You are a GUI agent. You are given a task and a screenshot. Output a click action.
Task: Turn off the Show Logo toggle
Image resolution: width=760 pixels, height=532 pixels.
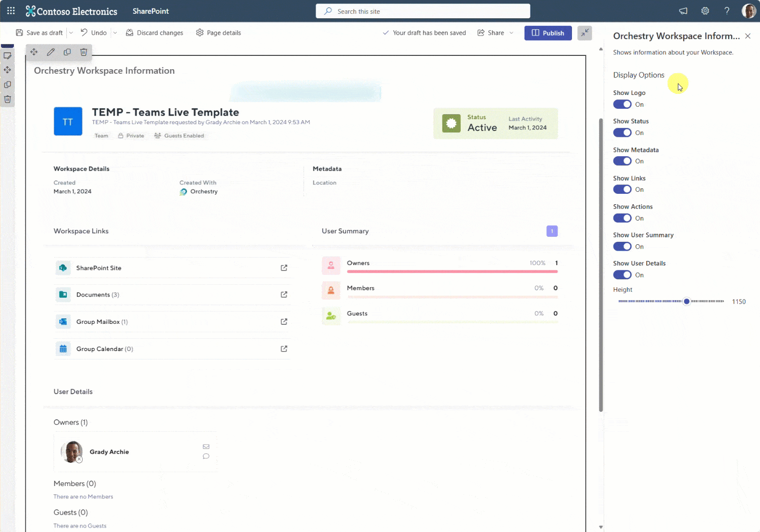622,104
